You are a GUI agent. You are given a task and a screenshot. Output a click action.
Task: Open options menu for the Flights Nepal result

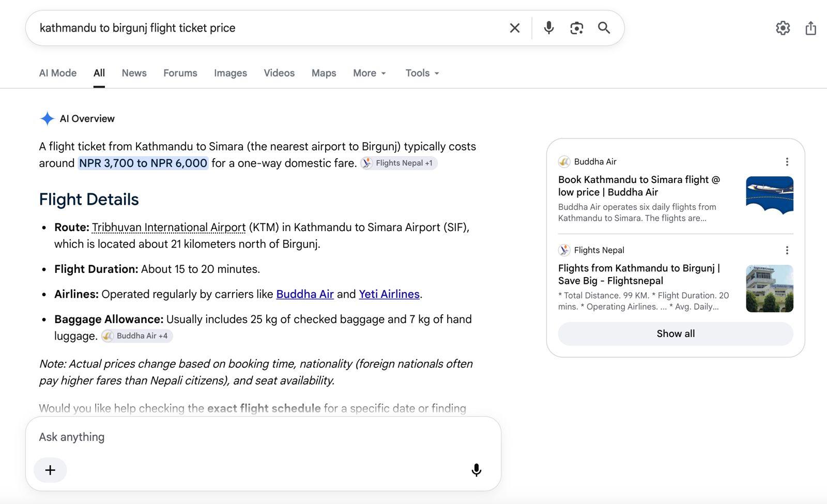pos(787,250)
